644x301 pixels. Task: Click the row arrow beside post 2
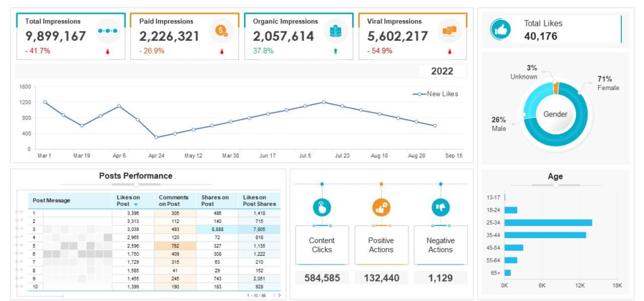19,220
